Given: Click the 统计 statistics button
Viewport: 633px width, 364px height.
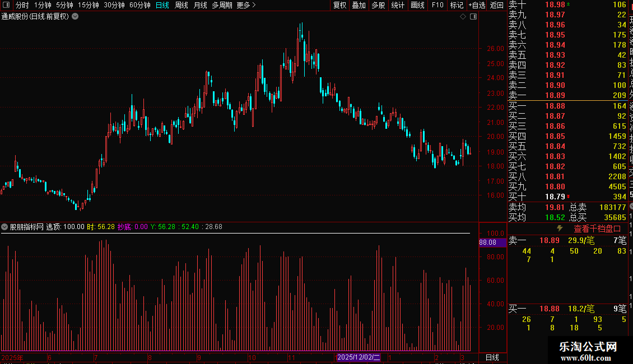Looking at the screenshot, I should (x=398, y=5).
